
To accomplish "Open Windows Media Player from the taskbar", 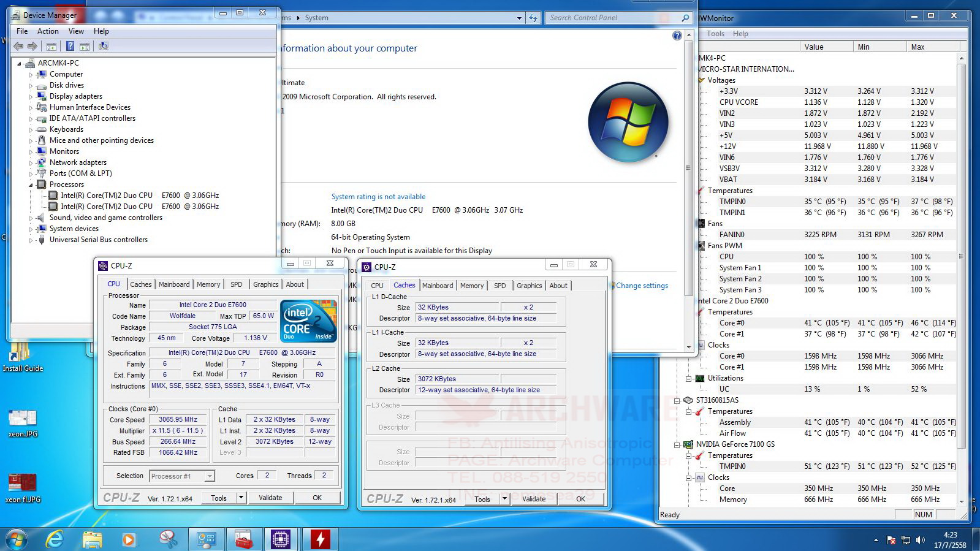I will pyautogui.click(x=129, y=539).
